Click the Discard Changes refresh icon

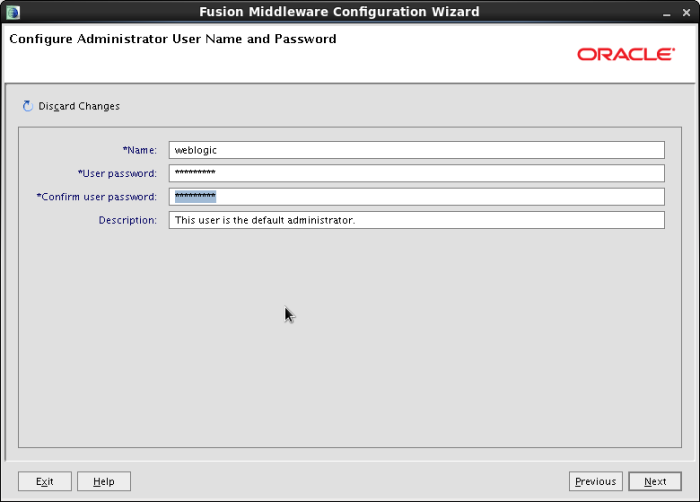[28, 106]
